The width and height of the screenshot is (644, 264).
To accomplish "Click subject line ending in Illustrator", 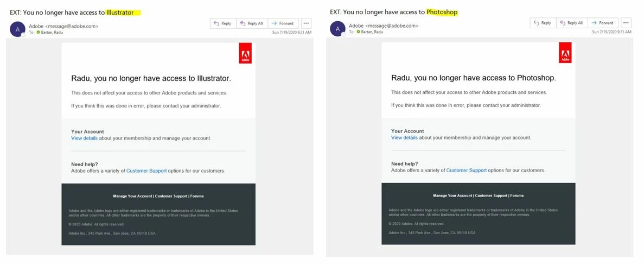I will 72,12.
